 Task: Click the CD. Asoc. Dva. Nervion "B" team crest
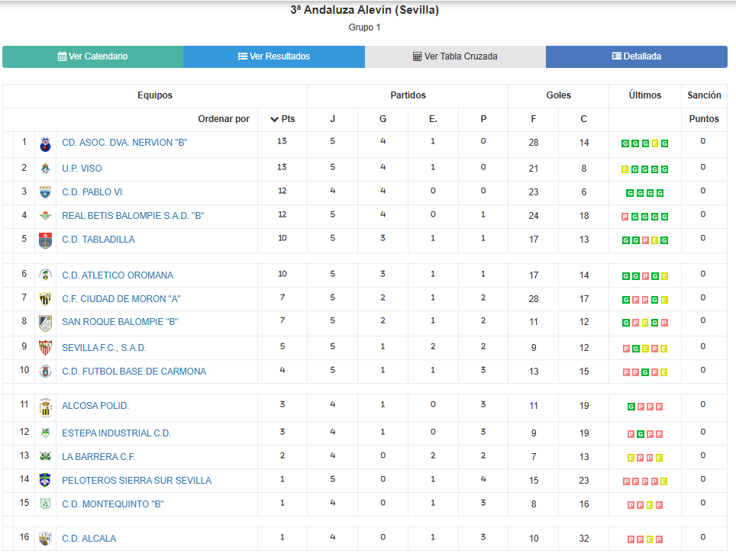45,144
